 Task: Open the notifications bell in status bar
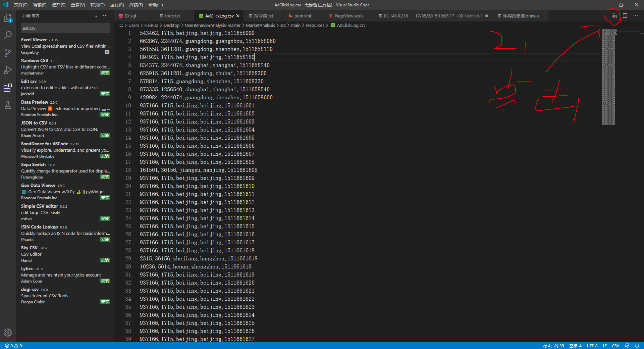637,346
